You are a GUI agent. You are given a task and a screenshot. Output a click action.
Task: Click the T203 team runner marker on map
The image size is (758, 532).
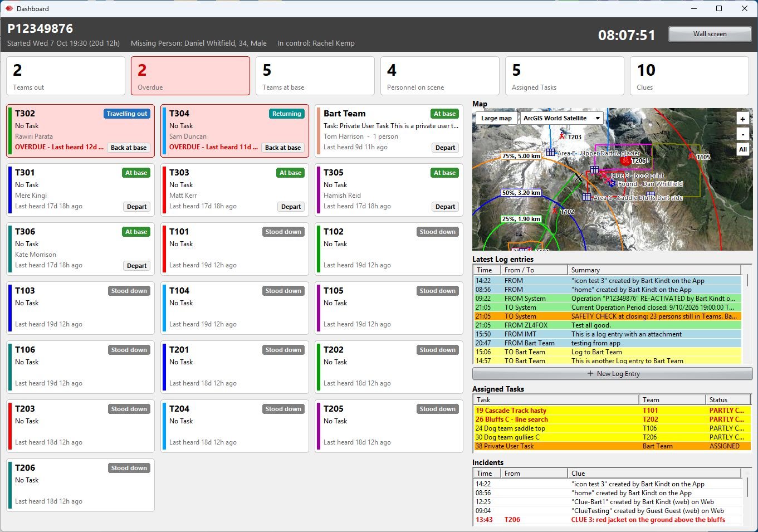563,135
